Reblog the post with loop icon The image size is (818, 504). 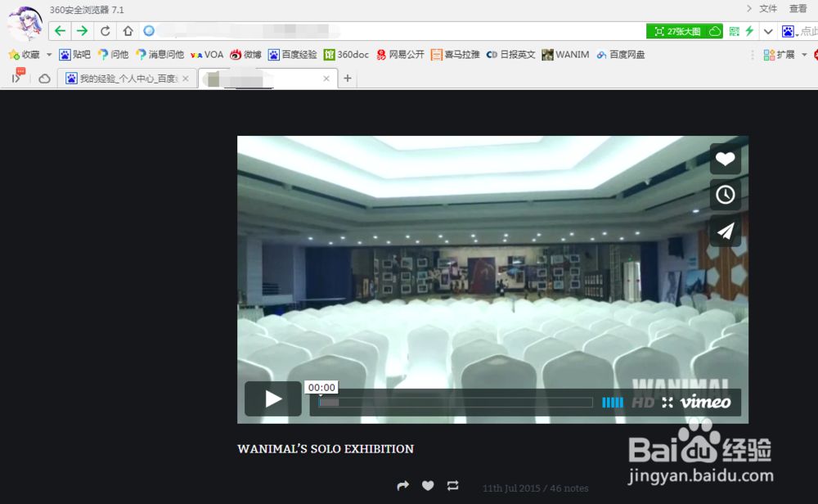point(453,486)
